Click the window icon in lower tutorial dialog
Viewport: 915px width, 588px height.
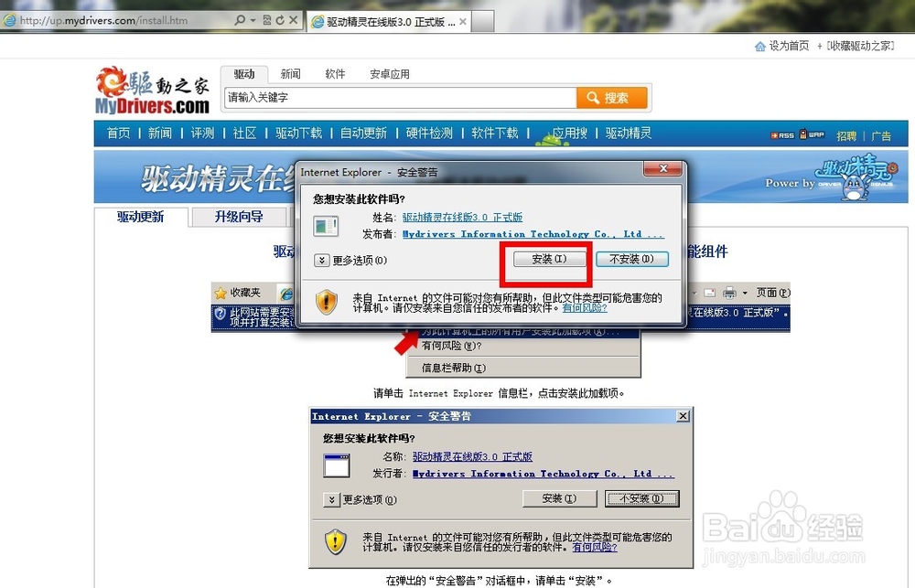click(337, 465)
